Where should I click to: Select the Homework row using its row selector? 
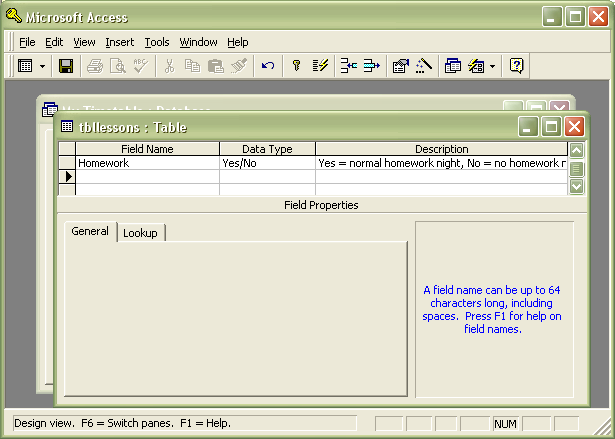[x=67, y=163]
